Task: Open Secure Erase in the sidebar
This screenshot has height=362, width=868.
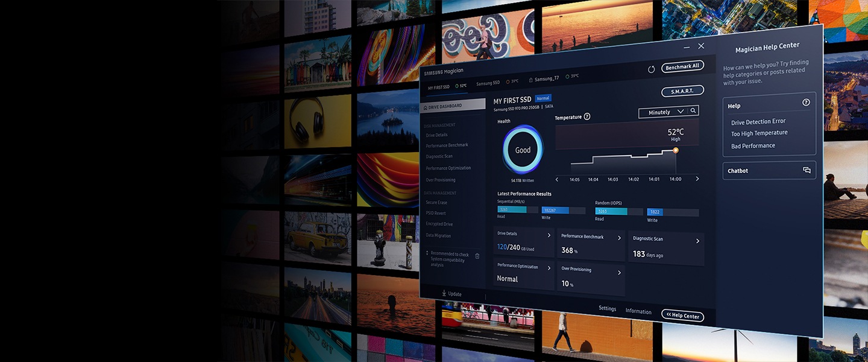Action: tap(436, 203)
